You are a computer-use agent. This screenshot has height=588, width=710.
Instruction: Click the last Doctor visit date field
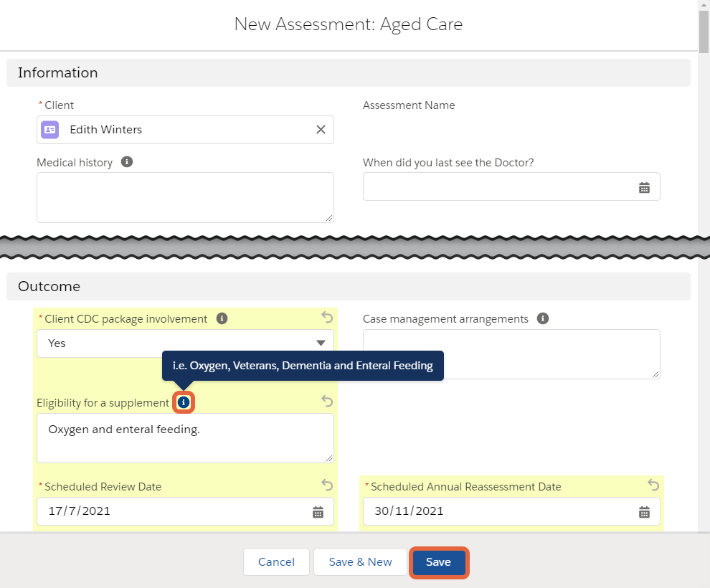pyautogui.click(x=511, y=186)
